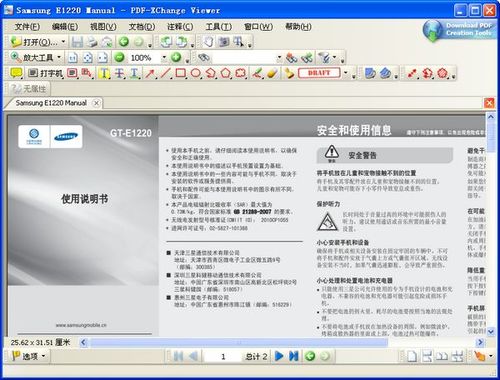This screenshot has width=500, height=380.
Task: Select the Highlight text tool
Action: [x=104, y=73]
